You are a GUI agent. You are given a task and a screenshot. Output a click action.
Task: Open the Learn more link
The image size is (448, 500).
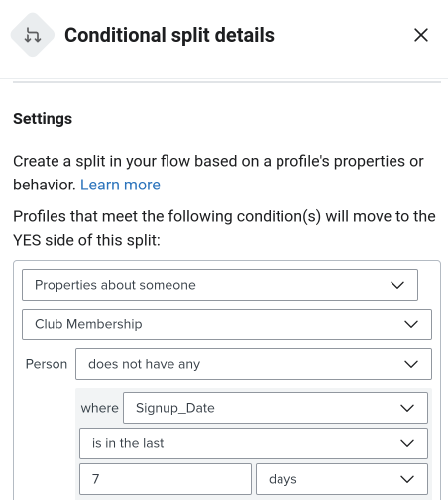(120, 185)
